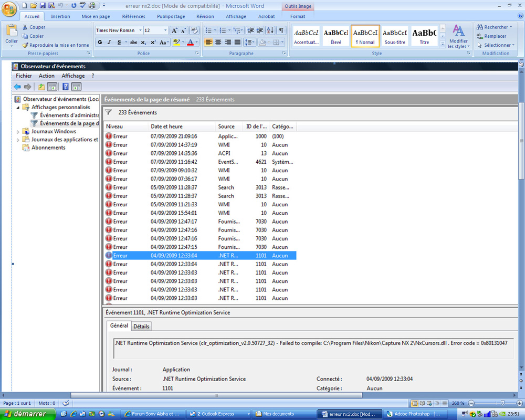This screenshot has height=420, width=525.
Task: Apply the Accentuat... style
Action: 307,36
